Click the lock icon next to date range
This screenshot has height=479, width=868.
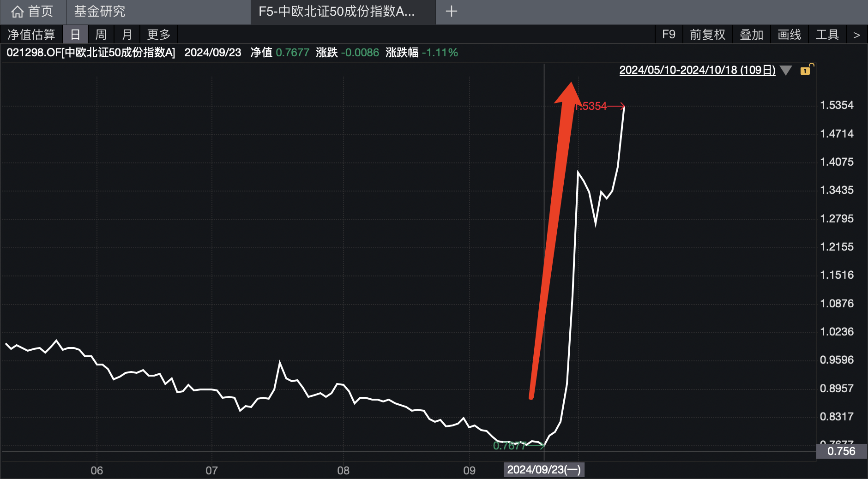click(806, 70)
